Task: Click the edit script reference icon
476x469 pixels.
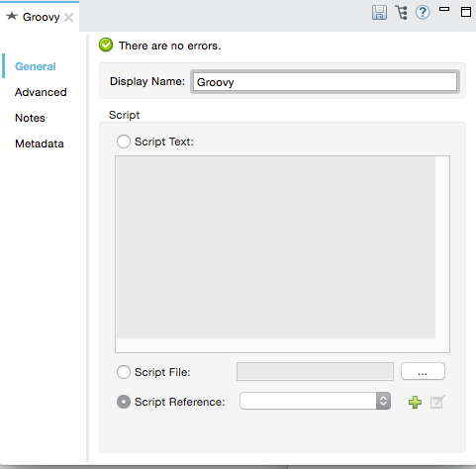Action: point(437,402)
